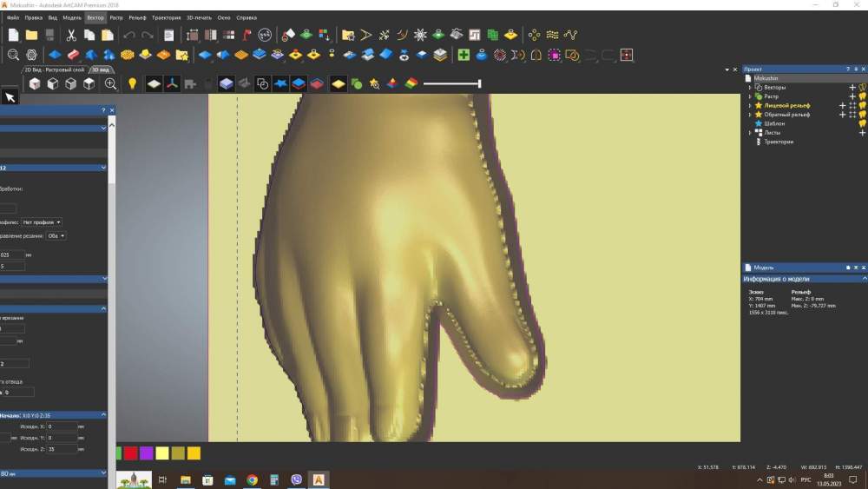Click the New Model blank page icon
This screenshot has width=868, height=489.
[13, 36]
